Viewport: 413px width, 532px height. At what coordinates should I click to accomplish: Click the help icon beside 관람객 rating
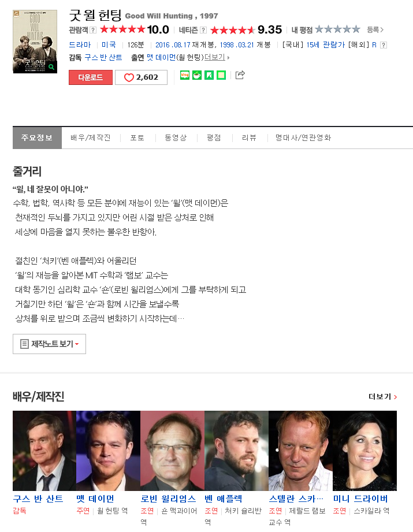[93, 30]
